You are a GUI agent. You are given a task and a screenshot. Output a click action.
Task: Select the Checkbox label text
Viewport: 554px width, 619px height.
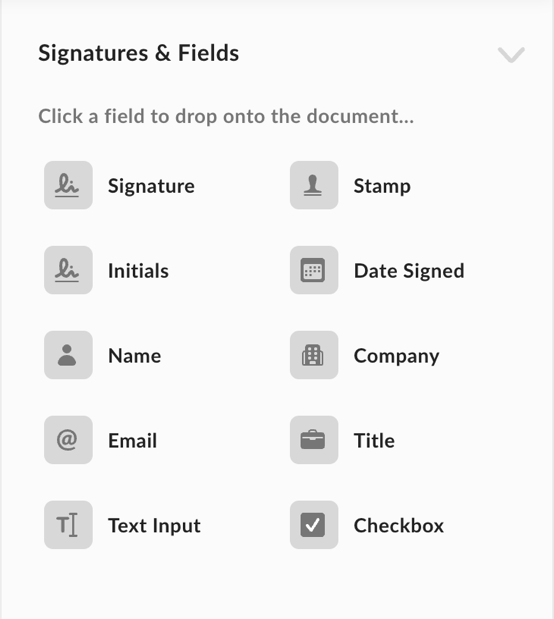tap(399, 525)
